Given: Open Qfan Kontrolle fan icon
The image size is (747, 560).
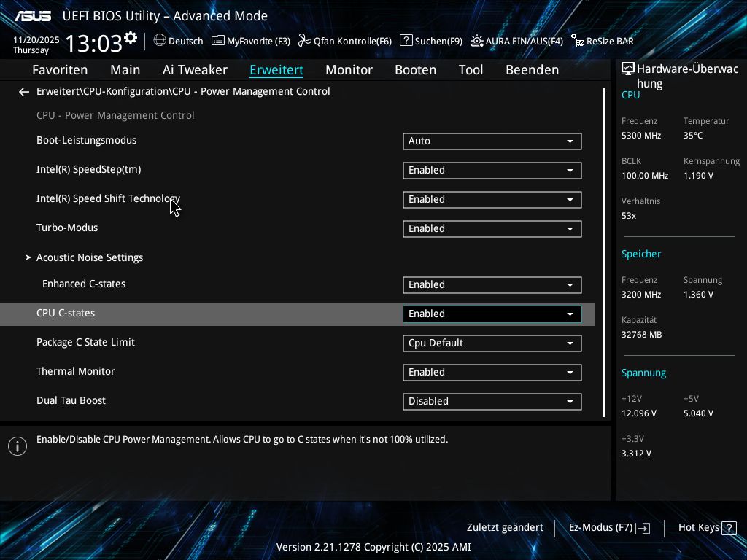Looking at the screenshot, I should tap(304, 41).
